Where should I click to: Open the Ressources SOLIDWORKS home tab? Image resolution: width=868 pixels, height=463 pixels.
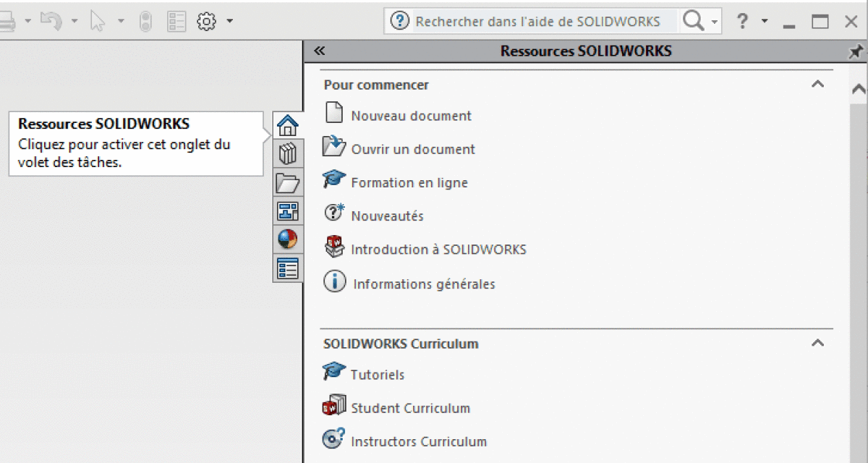[x=288, y=125]
